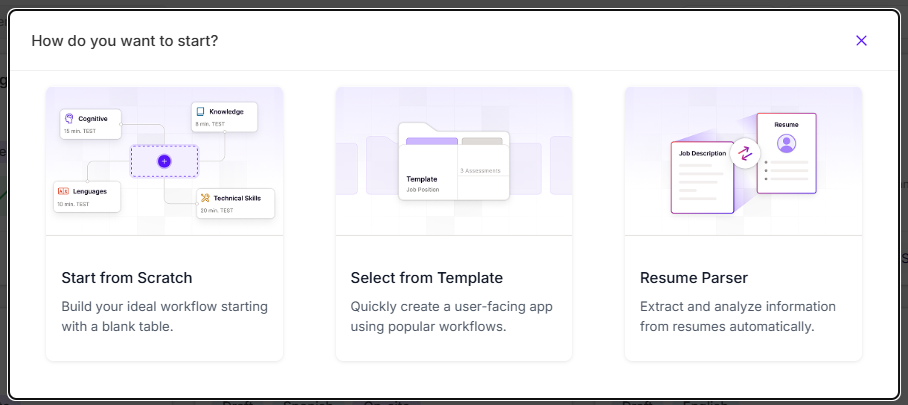Close the 'How do you want to start?' dialog
Viewport: 908px width, 405px height.
click(861, 41)
